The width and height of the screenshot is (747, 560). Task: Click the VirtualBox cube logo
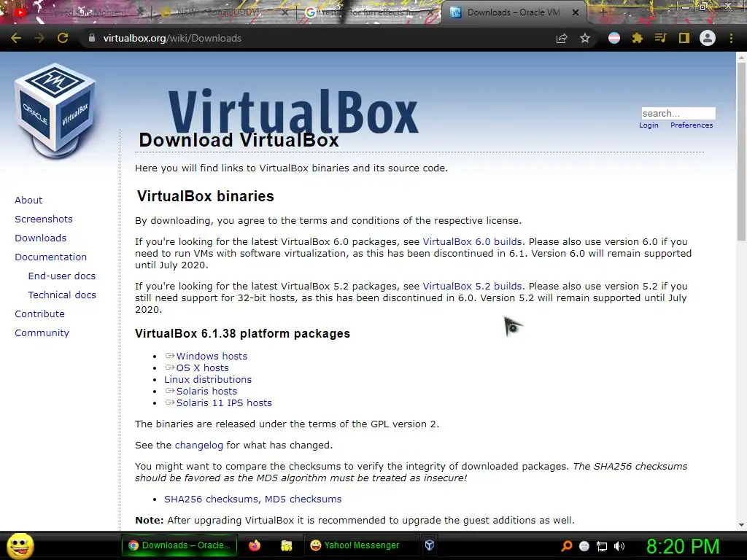[x=55, y=111]
